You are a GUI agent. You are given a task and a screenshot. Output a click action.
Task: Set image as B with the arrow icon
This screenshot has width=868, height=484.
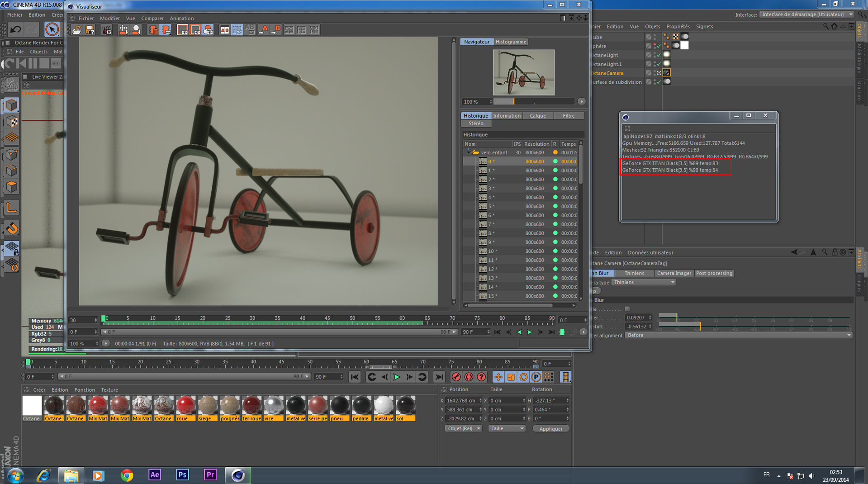click(276, 30)
